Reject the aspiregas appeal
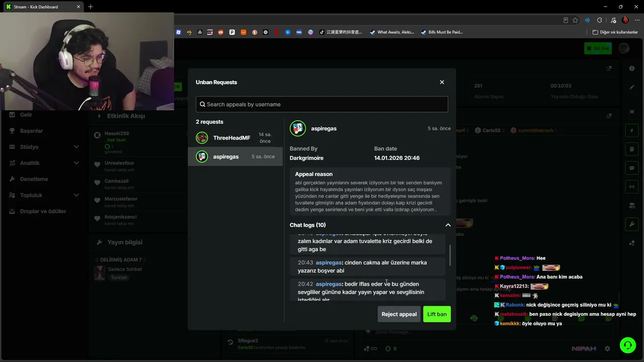 pos(399,314)
